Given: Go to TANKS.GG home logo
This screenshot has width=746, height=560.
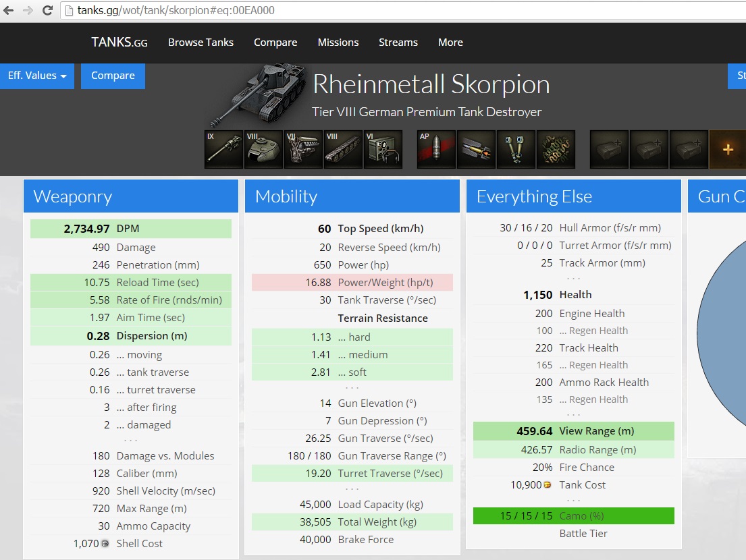Looking at the screenshot, I should pyautogui.click(x=119, y=43).
